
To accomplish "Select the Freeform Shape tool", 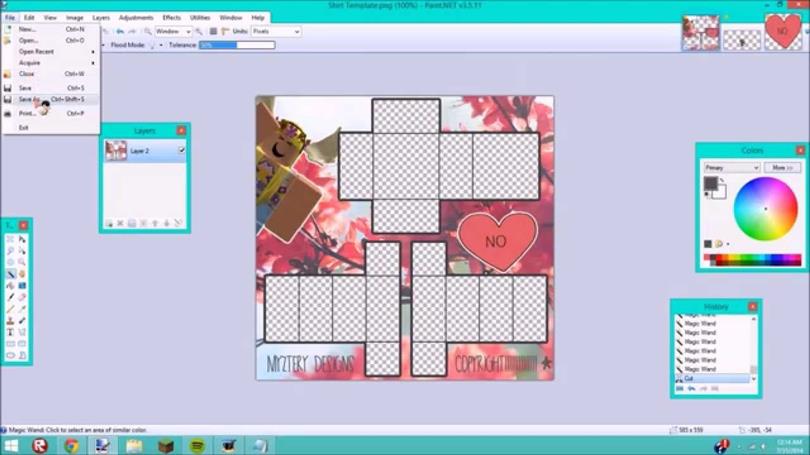I will click(22, 355).
